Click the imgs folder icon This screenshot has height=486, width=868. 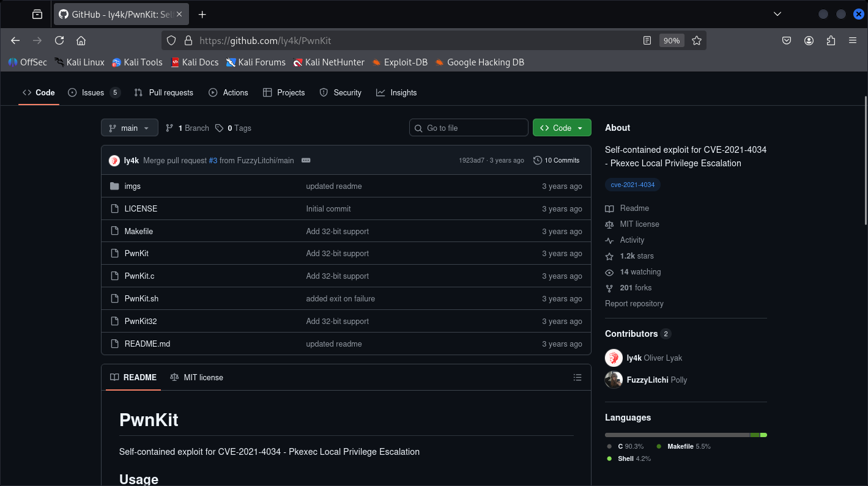[114, 186]
